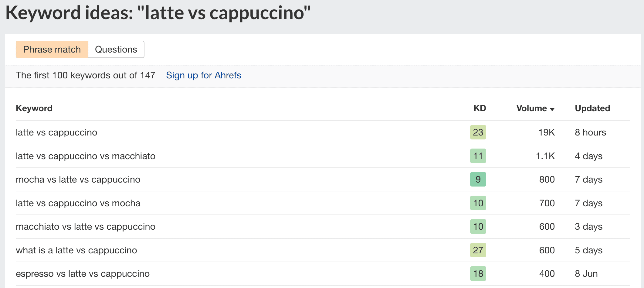Open keyword "latte vs cappuccino" row

click(x=56, y=132)
